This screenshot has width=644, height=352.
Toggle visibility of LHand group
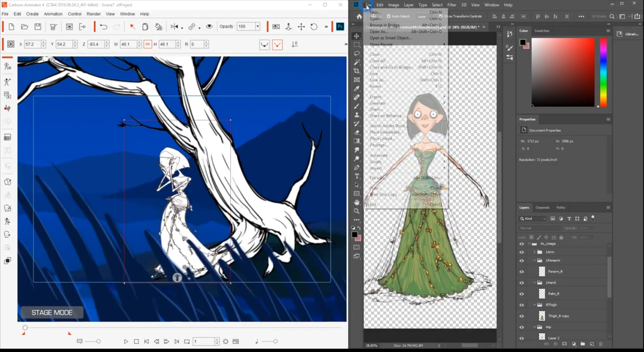(522, 283)
